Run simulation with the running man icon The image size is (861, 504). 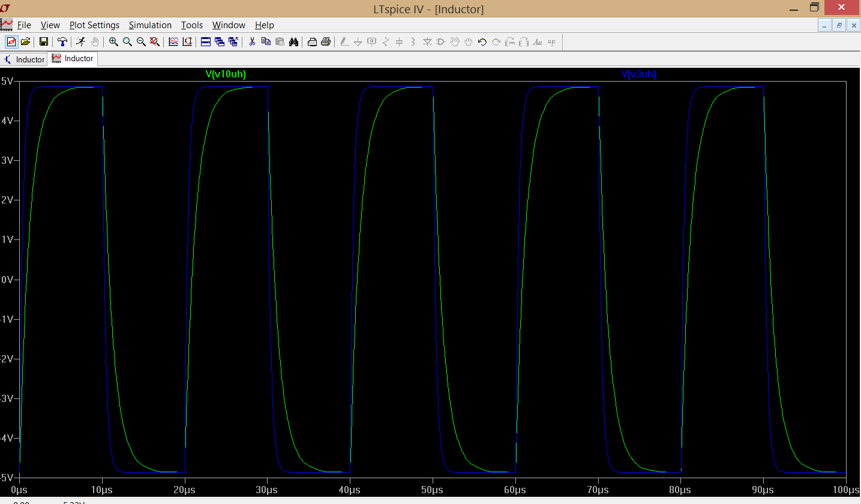80,41
